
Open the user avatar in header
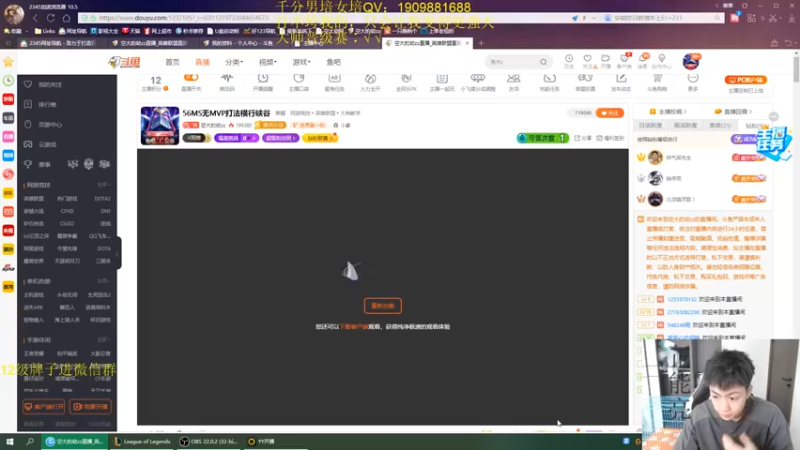691,61
